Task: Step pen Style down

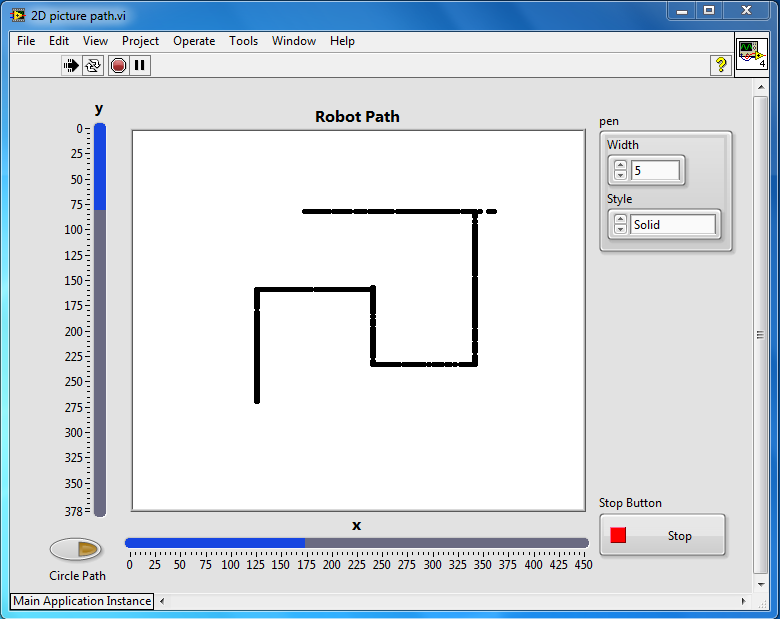Action: click(620, 229)
